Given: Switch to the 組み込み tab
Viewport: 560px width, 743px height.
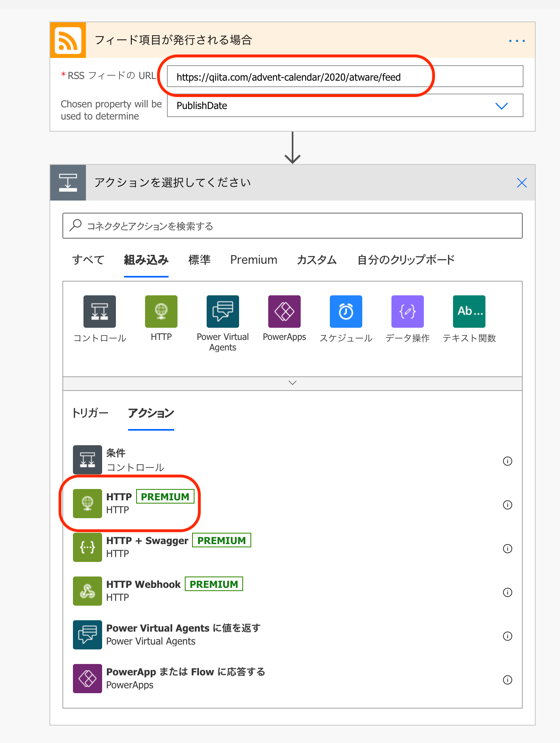Looking at the screenshot, I should point(146,260).
